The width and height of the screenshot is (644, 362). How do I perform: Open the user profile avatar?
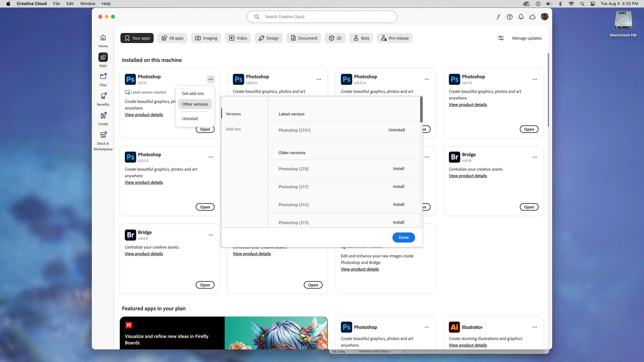544,17
